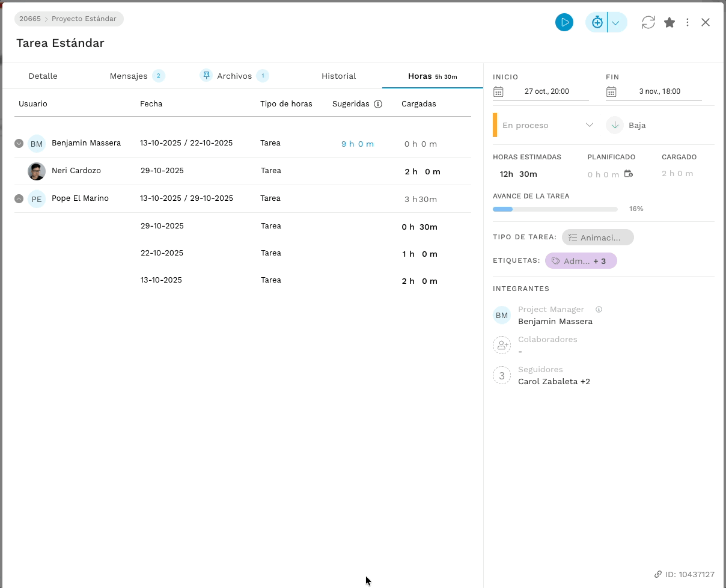Click the suggested 9 h 0 m value
The width and height of the screenshot is (726, 588).
tap(358, 144)
